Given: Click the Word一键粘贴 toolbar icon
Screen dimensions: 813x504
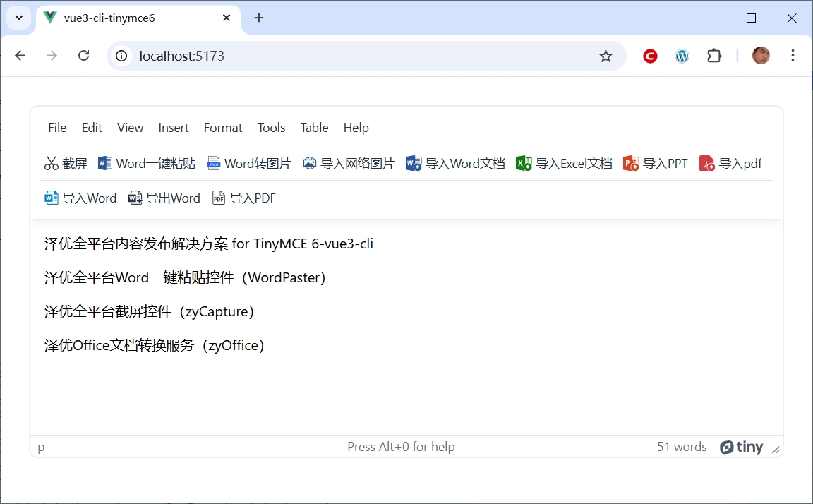Looking at the screenshot, I should click(105, 164).
